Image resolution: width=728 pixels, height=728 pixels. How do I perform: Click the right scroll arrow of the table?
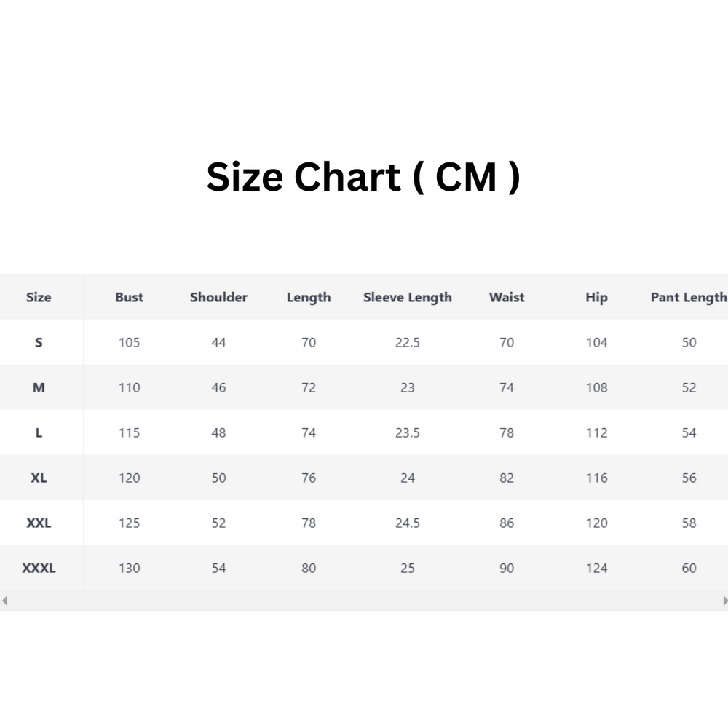724,601
